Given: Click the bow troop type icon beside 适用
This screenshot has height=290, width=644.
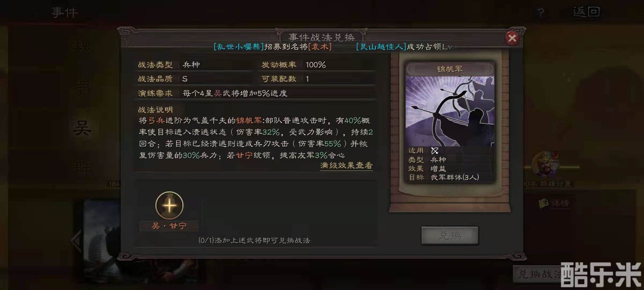Looking at the screenshot, I should [435, 151].
